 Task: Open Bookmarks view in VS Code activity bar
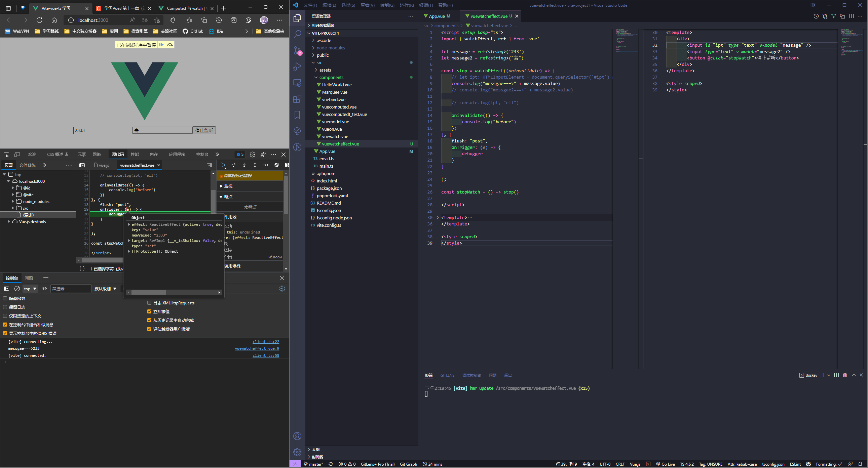tap(297, 115)
